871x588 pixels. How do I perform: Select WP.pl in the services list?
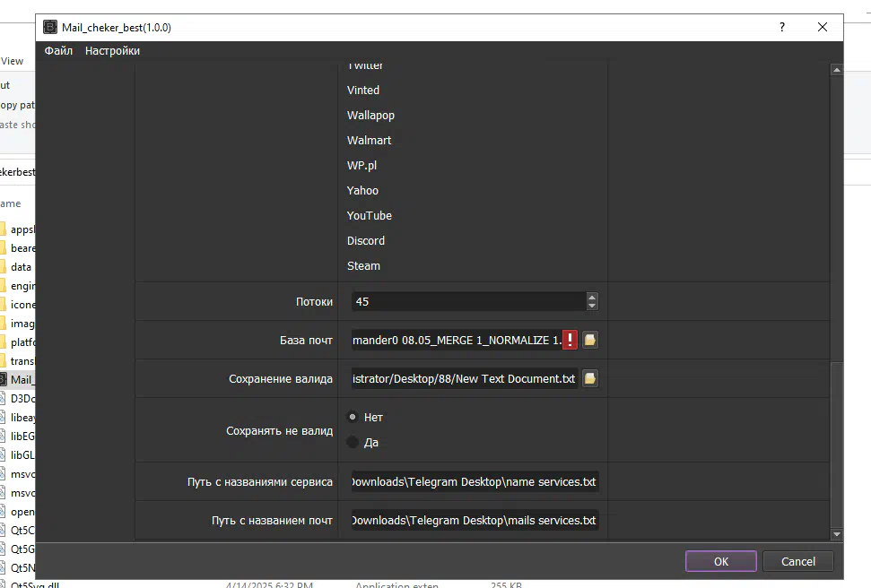361,166
